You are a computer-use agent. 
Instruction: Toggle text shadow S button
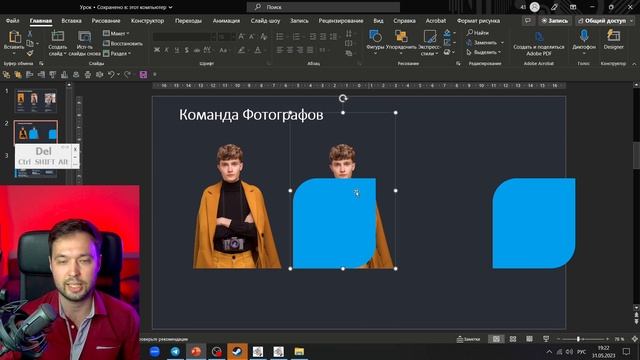(187, 50)
